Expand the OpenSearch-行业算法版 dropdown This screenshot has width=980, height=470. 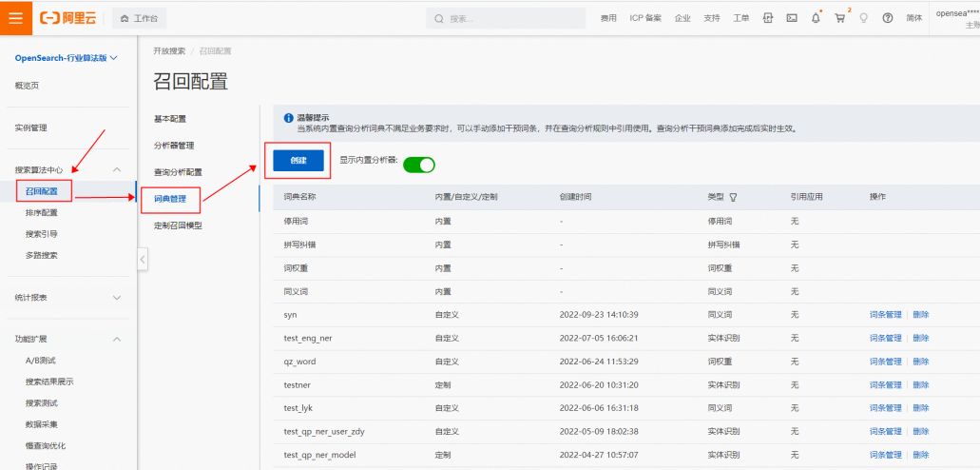[67, 58]
